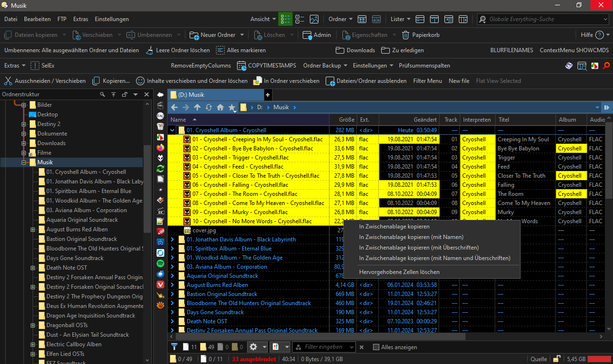
Task: Launch Spotify from the vertical toolbar
Action: (x=160, y=263)
